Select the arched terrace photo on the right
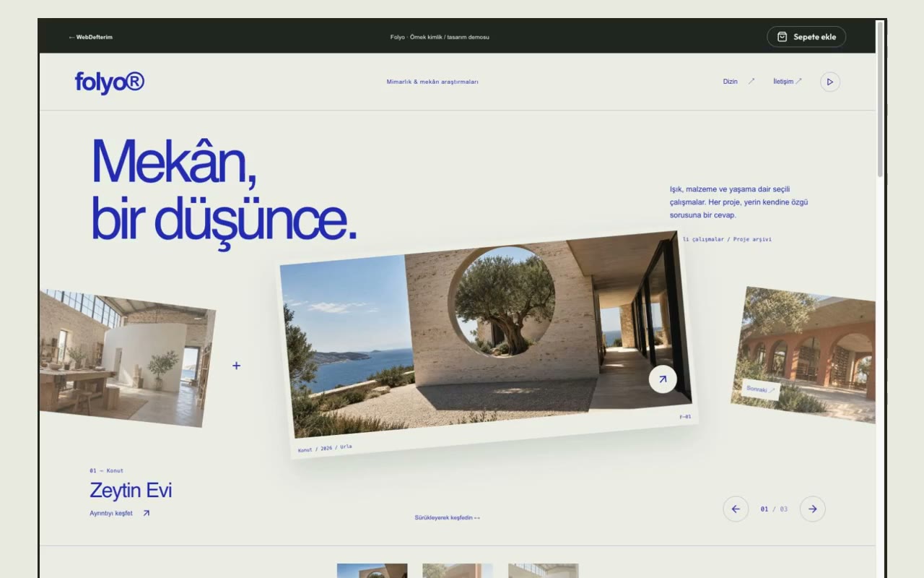 click(x=803, y=355)
